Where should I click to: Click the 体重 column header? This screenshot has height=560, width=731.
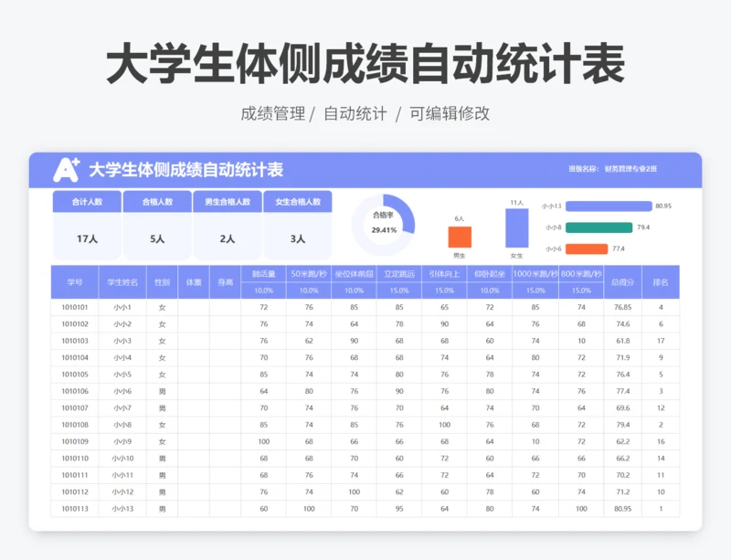coord(194,282)
